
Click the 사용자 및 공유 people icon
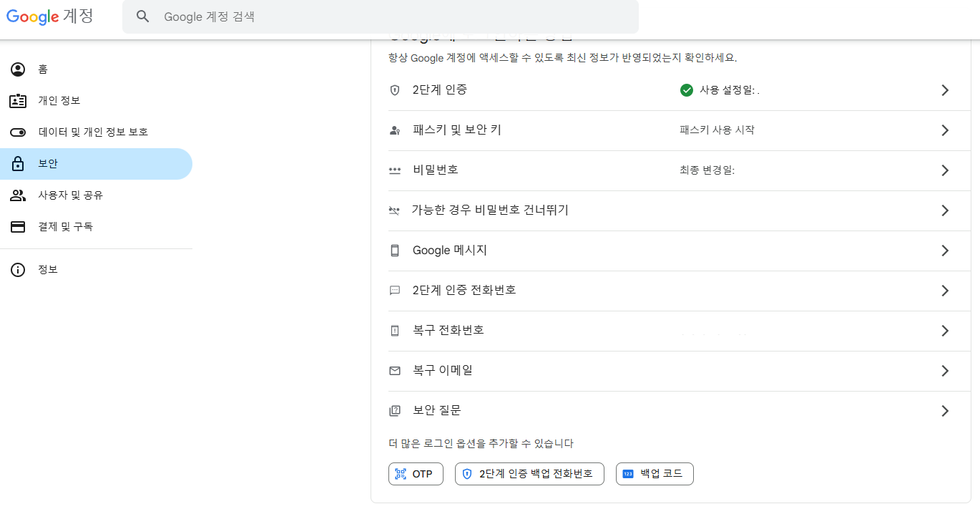point(18,195)
